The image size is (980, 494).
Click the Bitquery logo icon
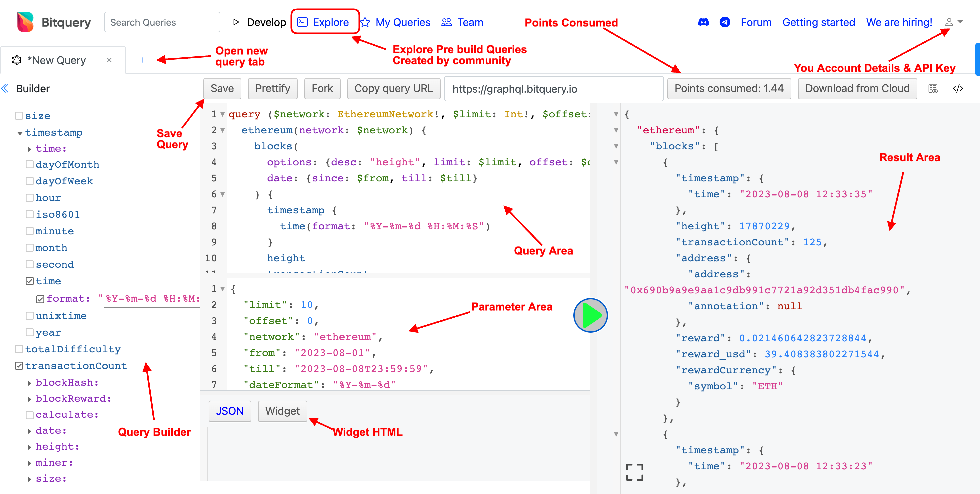tap(25, 22)
